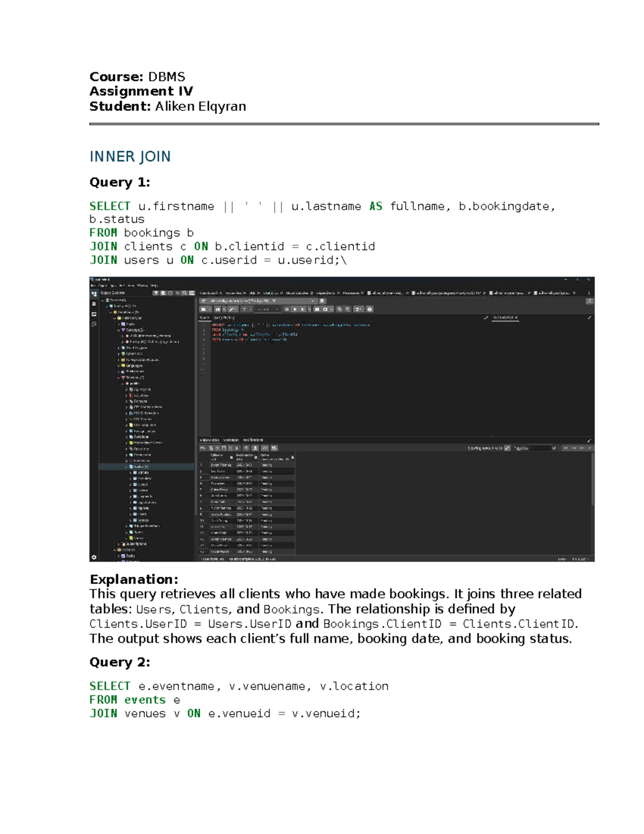Close the Scratch Pad panel
This screenshot has height=834, width=644.
[517, 317]
